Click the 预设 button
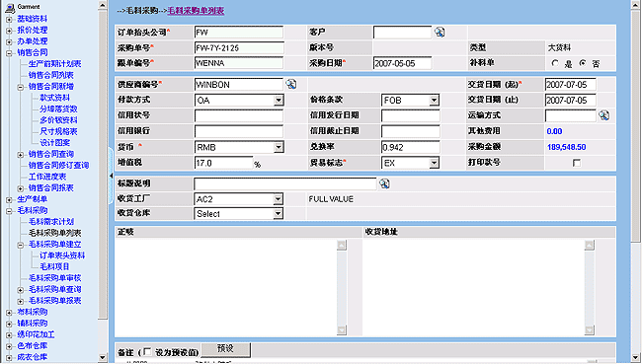The height and width of the screenshot is (364, 642). [225, 349]
